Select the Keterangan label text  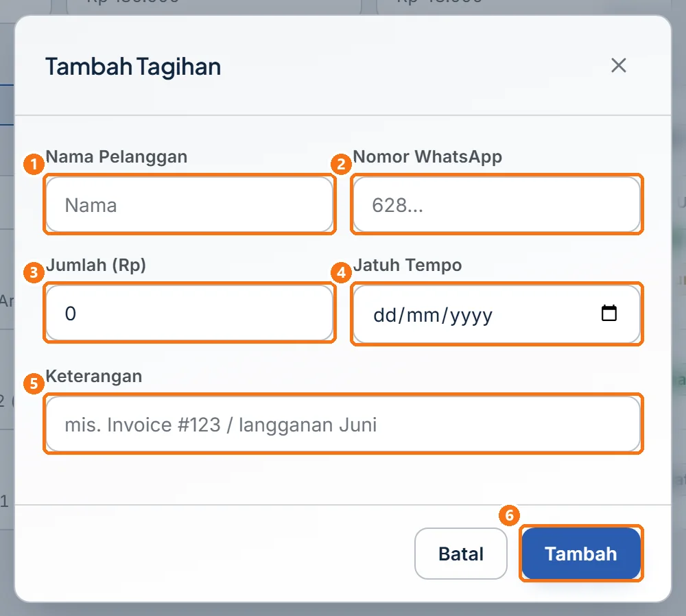93,376
